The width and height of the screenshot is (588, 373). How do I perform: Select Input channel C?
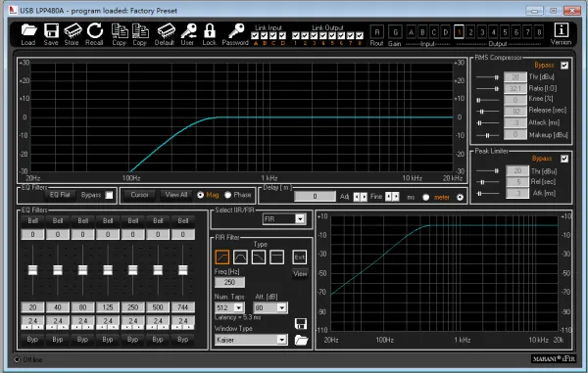coord(434,32)
